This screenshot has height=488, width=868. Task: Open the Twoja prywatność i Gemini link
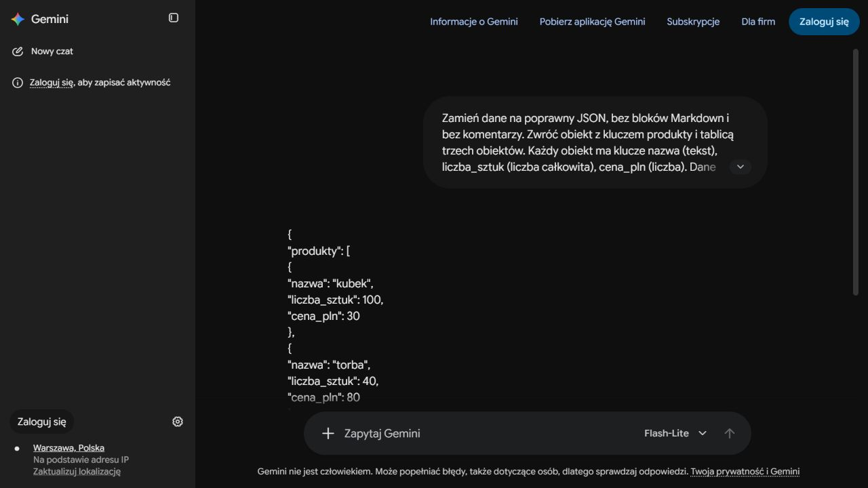745,471
